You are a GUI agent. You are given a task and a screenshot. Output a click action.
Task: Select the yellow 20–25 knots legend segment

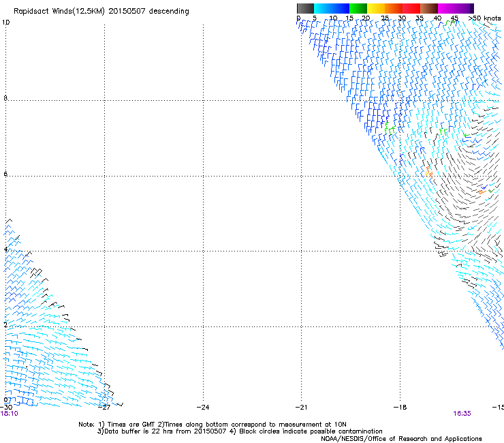pyautogui.click(x=376, y=8)
